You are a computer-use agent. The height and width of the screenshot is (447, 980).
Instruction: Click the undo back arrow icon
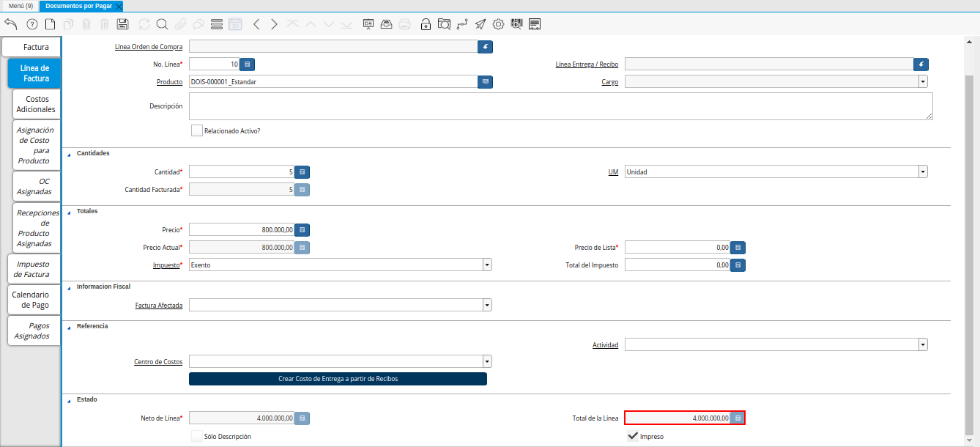pos(11,24)
